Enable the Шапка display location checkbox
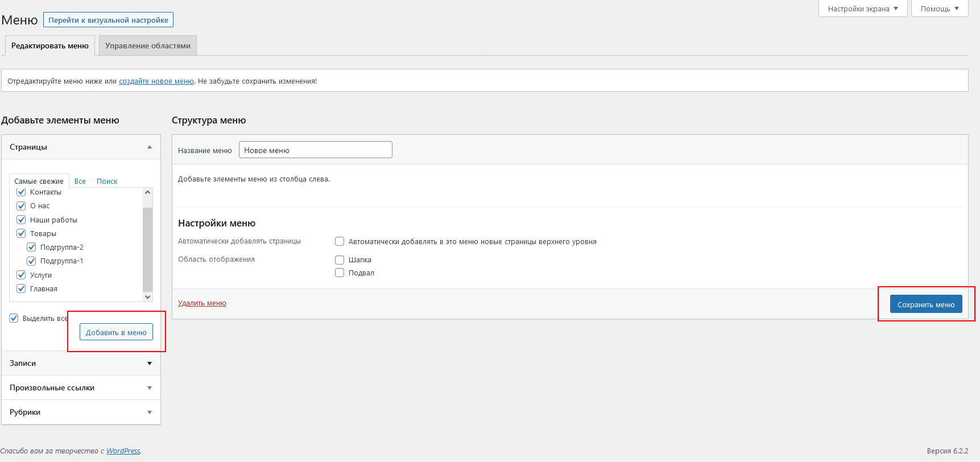 coord(340,259)
